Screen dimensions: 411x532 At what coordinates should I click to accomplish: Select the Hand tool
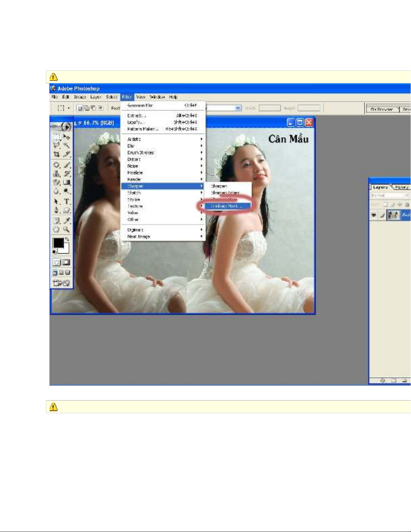pyautogui.click(x=56, y=230)
